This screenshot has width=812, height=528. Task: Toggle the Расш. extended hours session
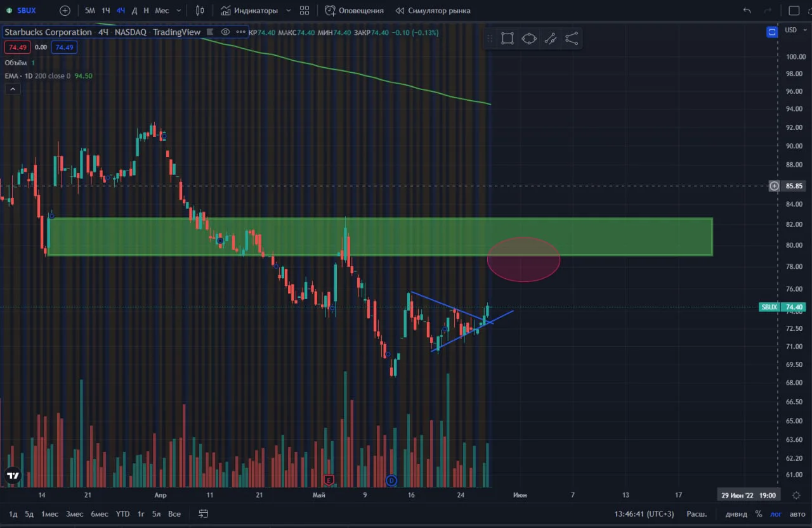697,514
